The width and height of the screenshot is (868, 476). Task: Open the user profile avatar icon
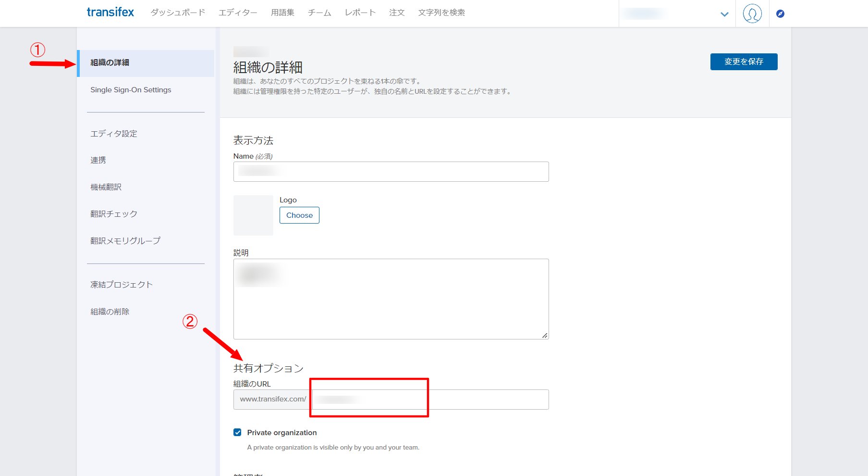tap(752, 13)
